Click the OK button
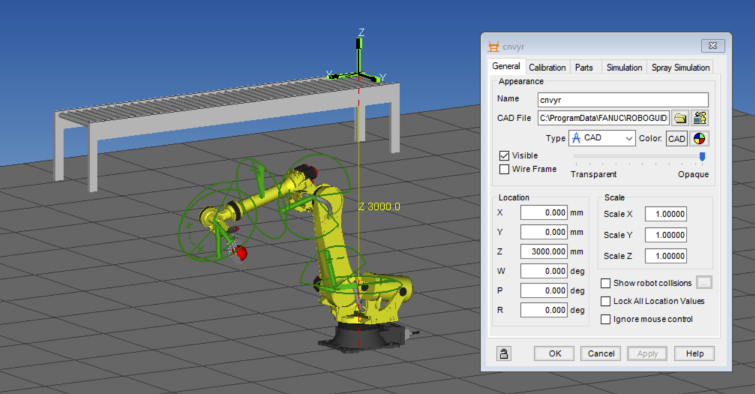Viewport: 755px width, 394px height. tap(554, 354)
